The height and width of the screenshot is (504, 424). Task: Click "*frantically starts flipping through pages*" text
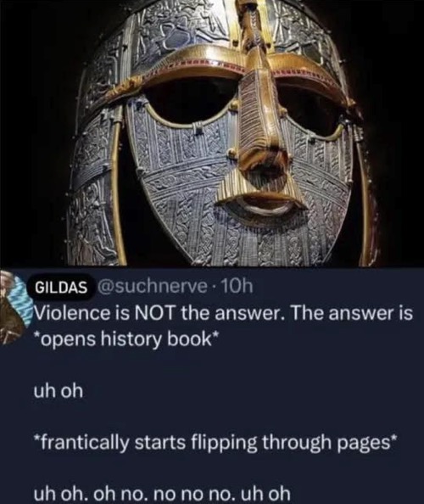(215, 443)
